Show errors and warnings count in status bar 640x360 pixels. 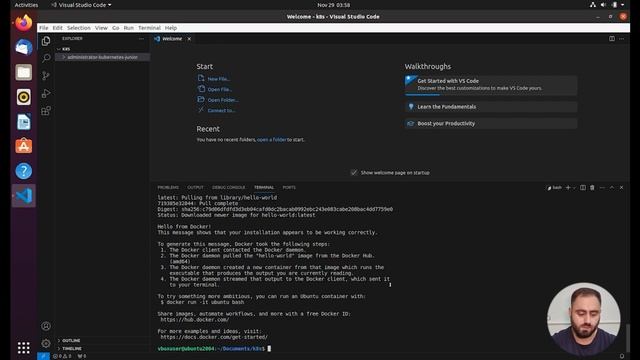pos(63,356)
